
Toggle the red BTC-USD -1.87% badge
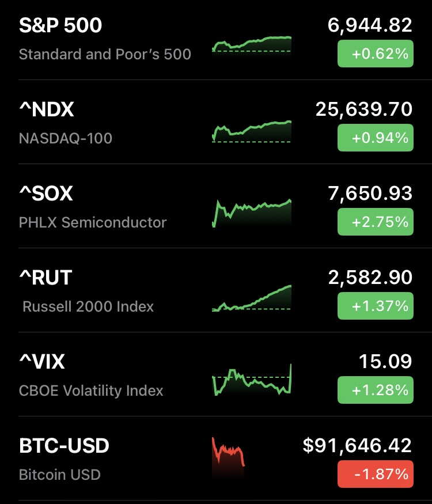point(375,475)
